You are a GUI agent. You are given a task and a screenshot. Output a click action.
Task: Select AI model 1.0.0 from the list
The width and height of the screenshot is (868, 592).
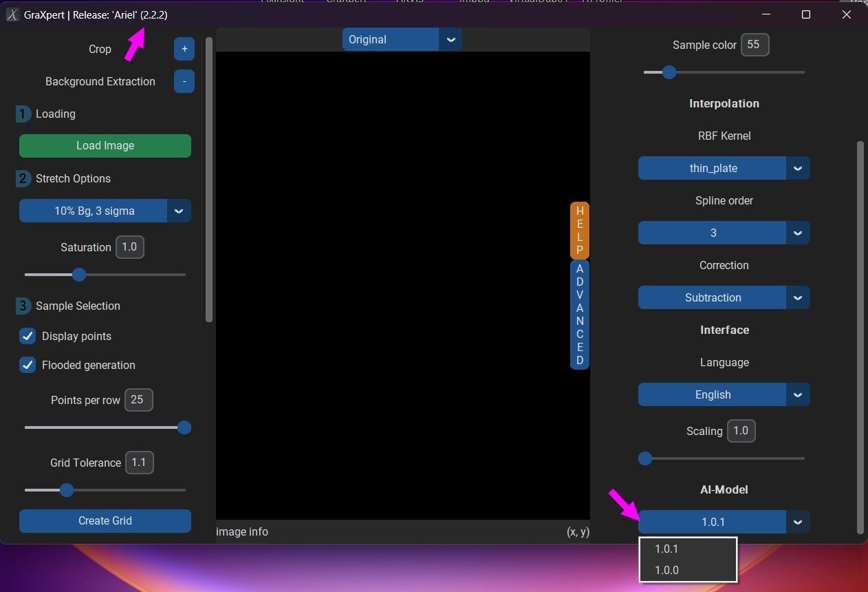pyautogui.click(x=688, y=570)
